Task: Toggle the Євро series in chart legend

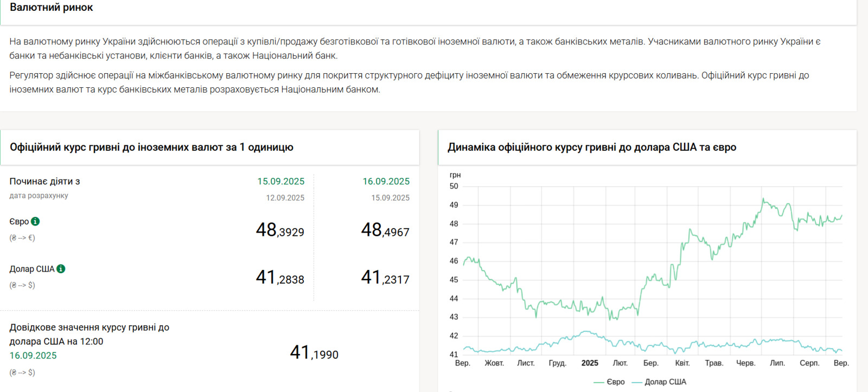Action: click(x=609, y=382)
